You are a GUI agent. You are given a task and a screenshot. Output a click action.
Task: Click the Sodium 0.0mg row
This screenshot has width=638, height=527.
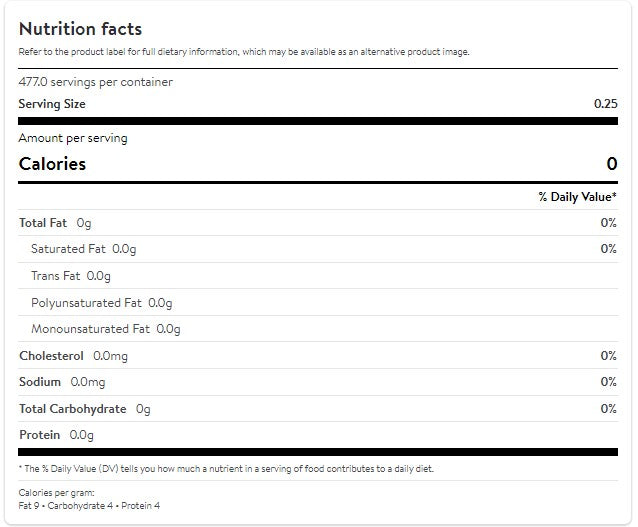click(318, 382)
